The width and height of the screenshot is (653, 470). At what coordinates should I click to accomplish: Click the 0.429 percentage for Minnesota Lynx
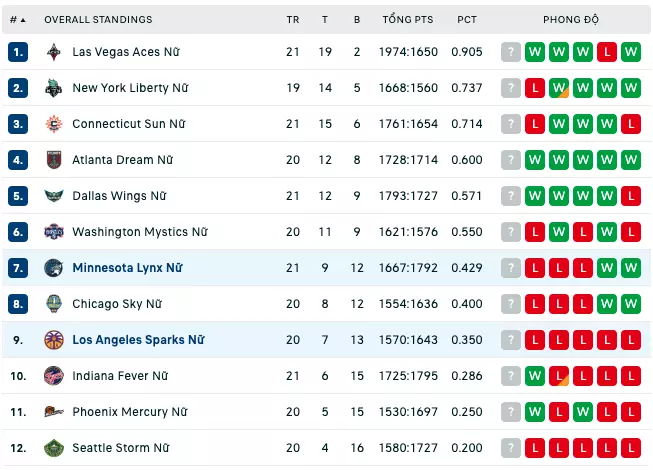tap(466, 268)
